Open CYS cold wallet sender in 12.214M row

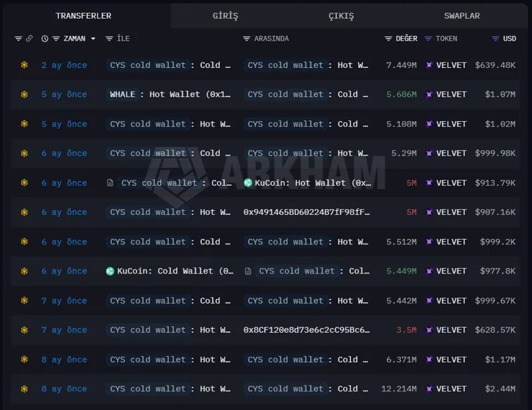(168, 389)
